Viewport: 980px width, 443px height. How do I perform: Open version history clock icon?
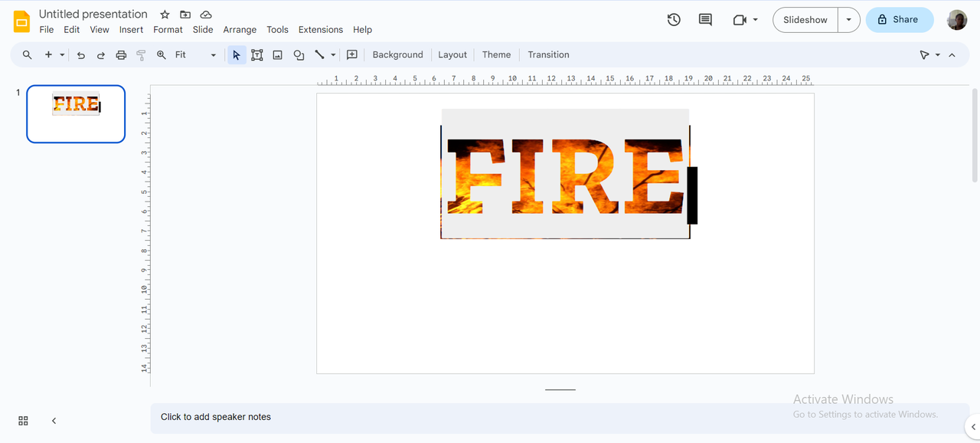point(674,20)
